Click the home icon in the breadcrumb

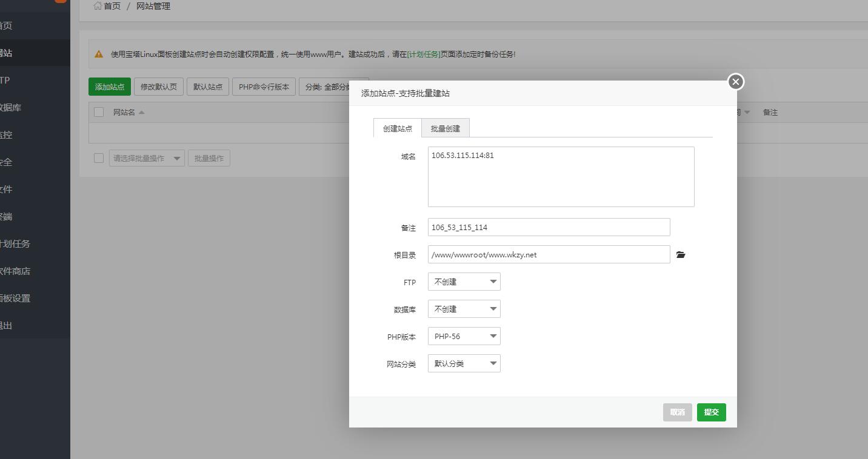(98, 6)
